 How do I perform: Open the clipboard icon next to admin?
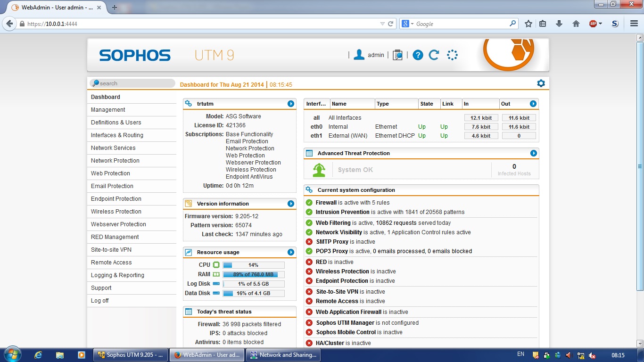pos(398,55)
